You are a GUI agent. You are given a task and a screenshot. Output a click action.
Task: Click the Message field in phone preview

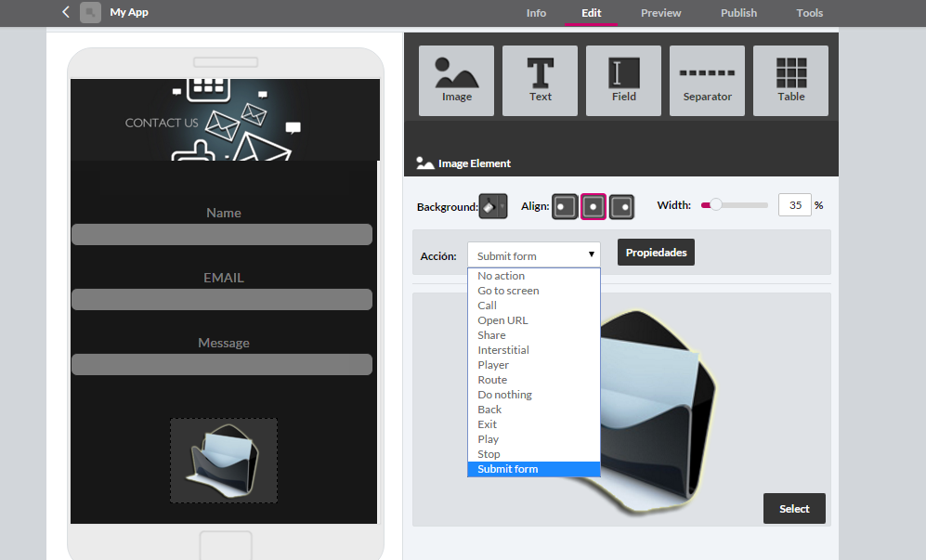tap(222, 364)
